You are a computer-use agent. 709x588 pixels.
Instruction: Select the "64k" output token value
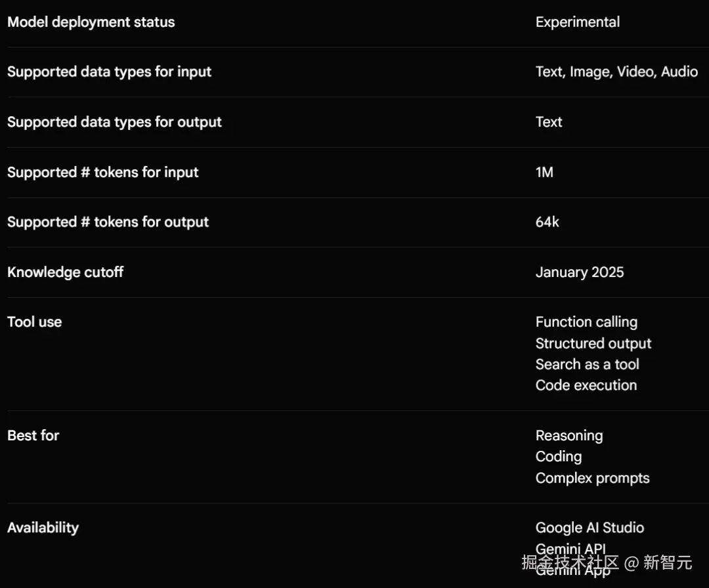coord(547,222)
